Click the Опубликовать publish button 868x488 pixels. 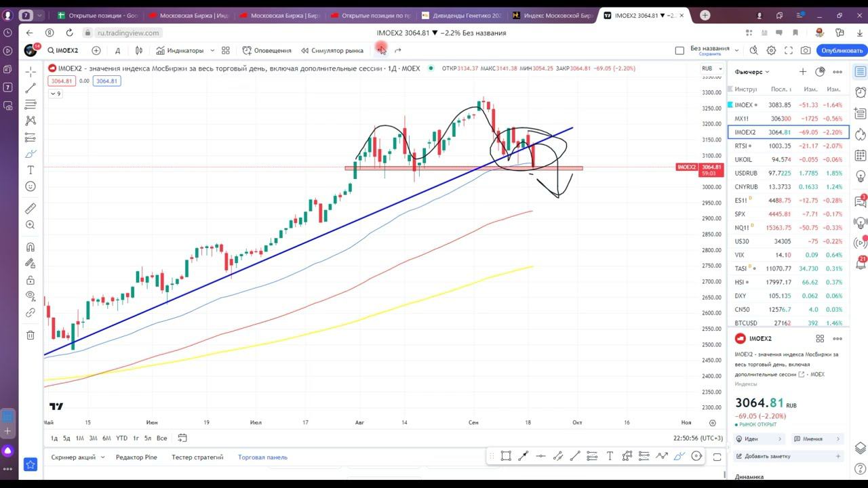click(842, 50)
